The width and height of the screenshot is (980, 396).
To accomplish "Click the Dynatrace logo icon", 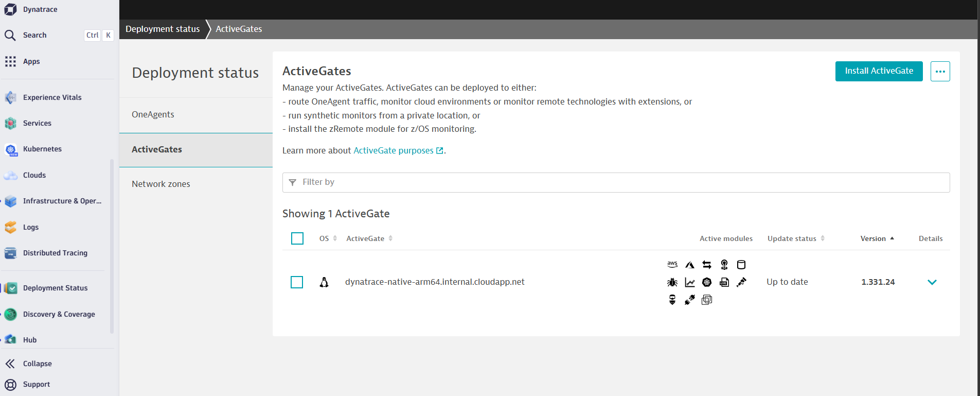I will (10, 9).
